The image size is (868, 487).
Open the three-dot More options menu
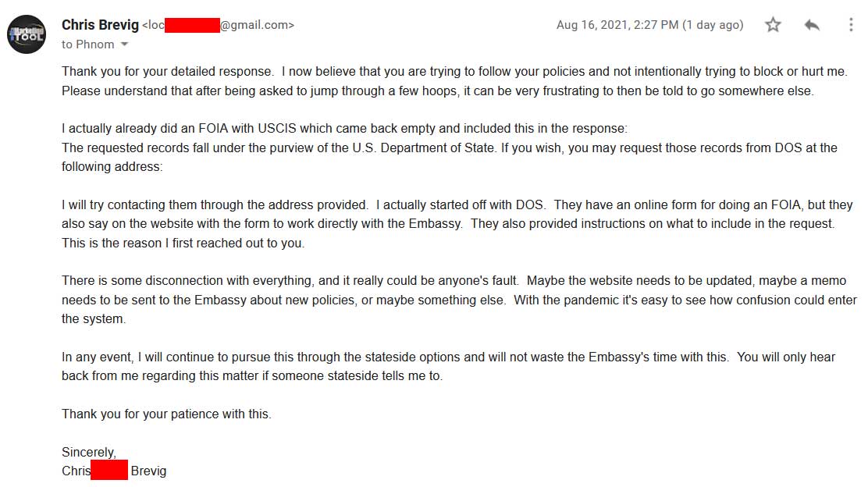tap(851, 25)
